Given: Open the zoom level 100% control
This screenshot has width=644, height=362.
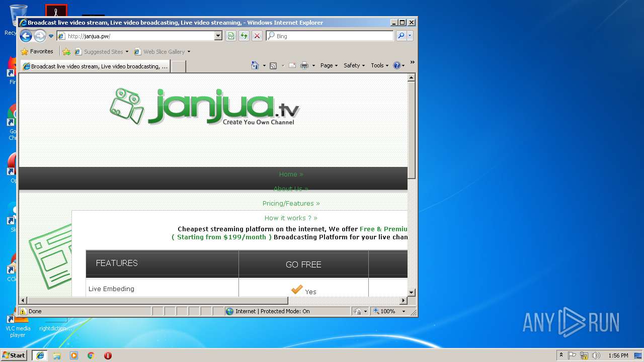Looking at the screenshot, I should coord(384,311).
